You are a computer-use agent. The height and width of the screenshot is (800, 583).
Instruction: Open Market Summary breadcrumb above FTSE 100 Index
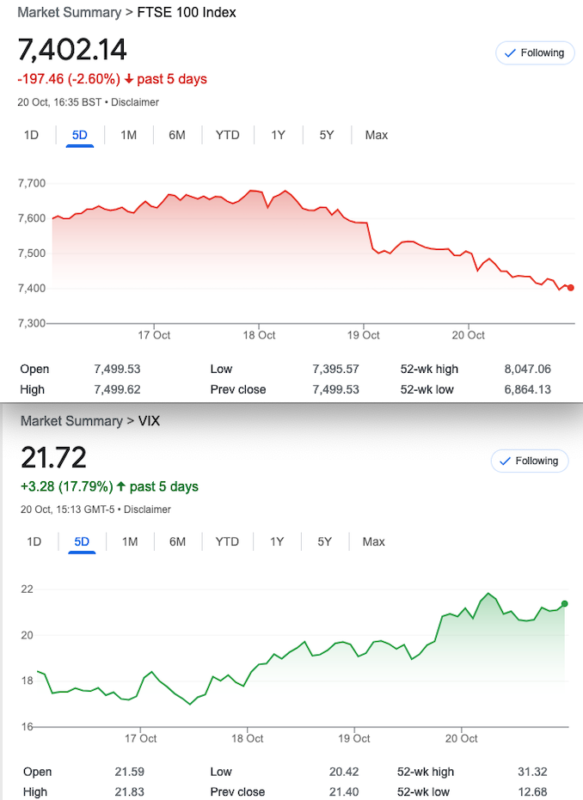click(x=69, y=12)
